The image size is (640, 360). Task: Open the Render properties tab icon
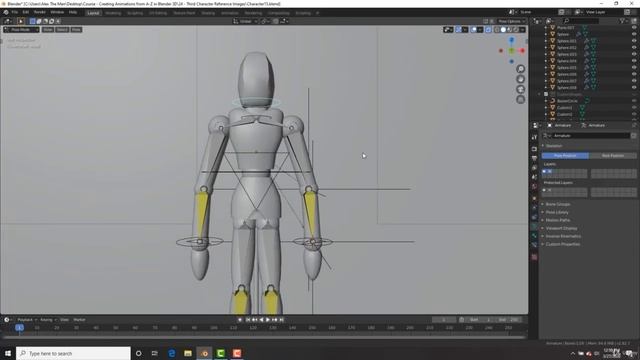point(534,149)
